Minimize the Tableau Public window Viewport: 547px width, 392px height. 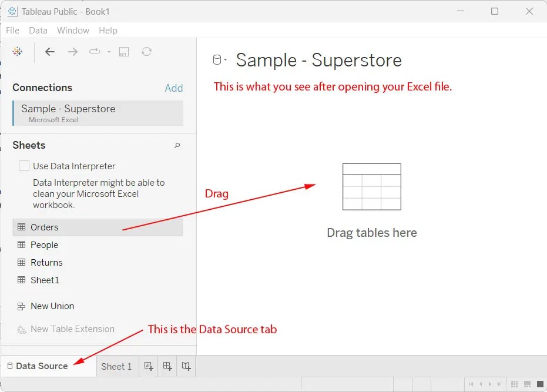pyautogui.click(x=461, y=11)
